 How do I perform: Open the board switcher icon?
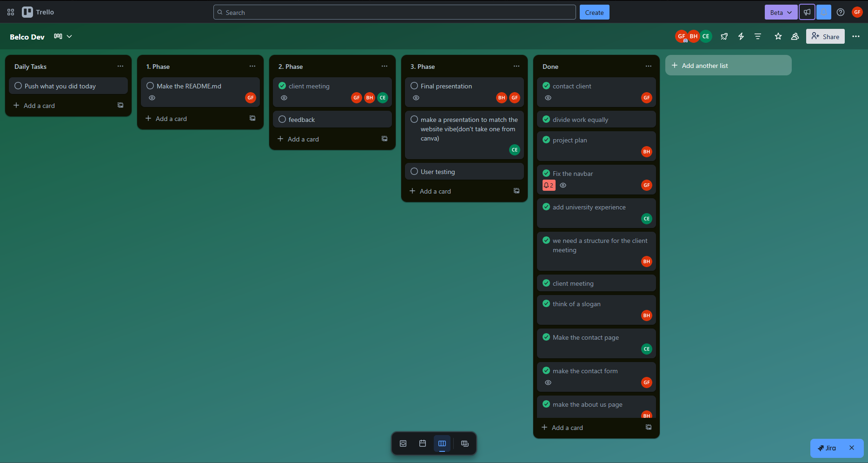464,443
